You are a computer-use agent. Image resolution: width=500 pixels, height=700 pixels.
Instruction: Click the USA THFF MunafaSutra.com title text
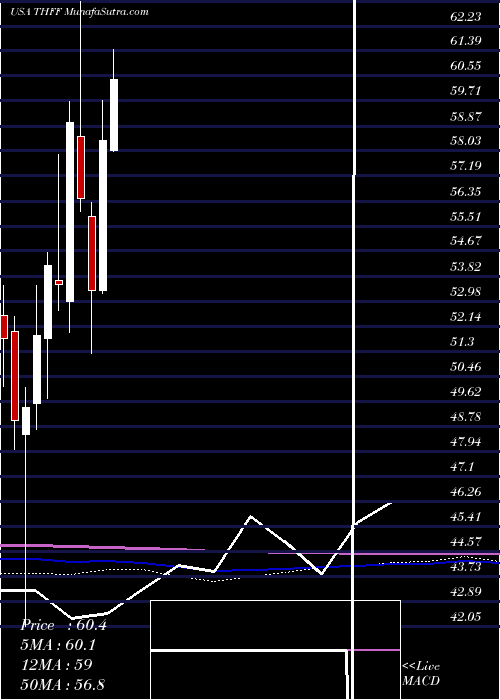[x=79, y=12]
